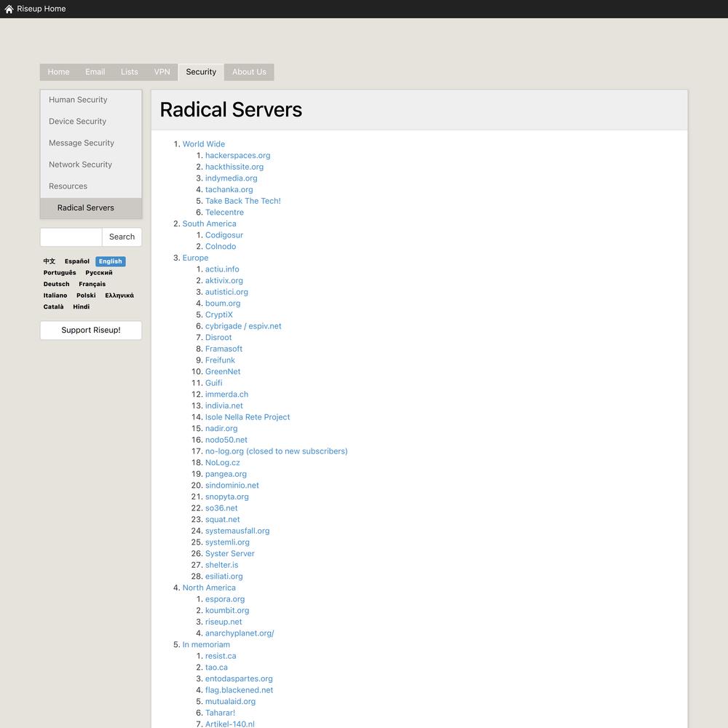
Task: Open the flag.blackened.net link
Action: [239, 690]
